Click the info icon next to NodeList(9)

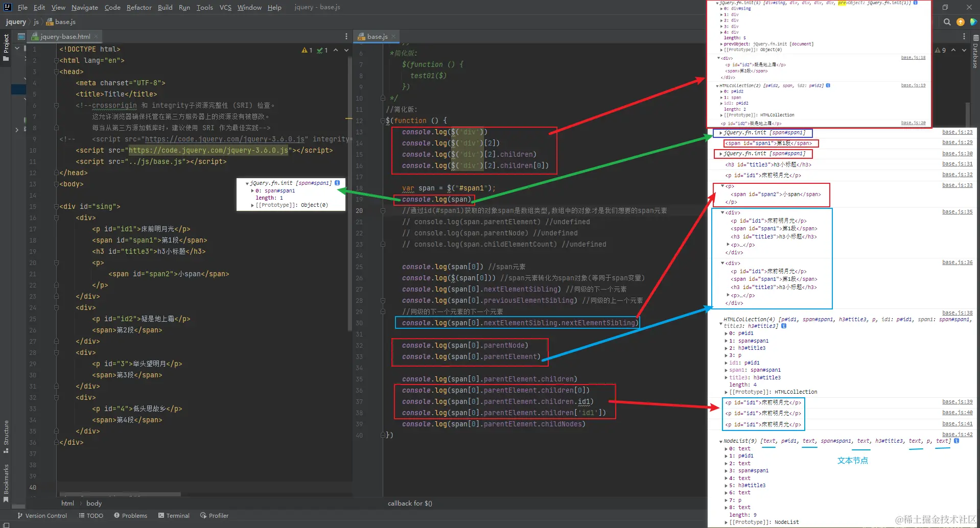pyautogui.click(x=956, y=441)
